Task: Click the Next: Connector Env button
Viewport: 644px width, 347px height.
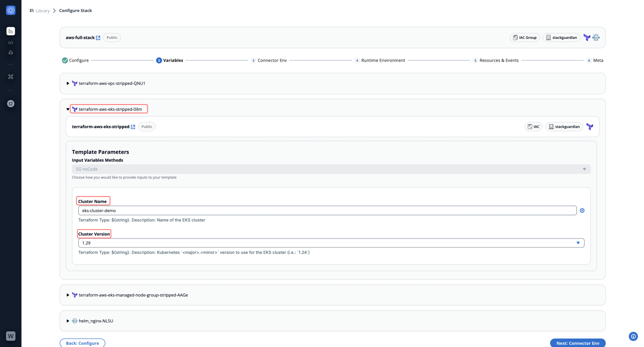Action: [x=577, y=343]
